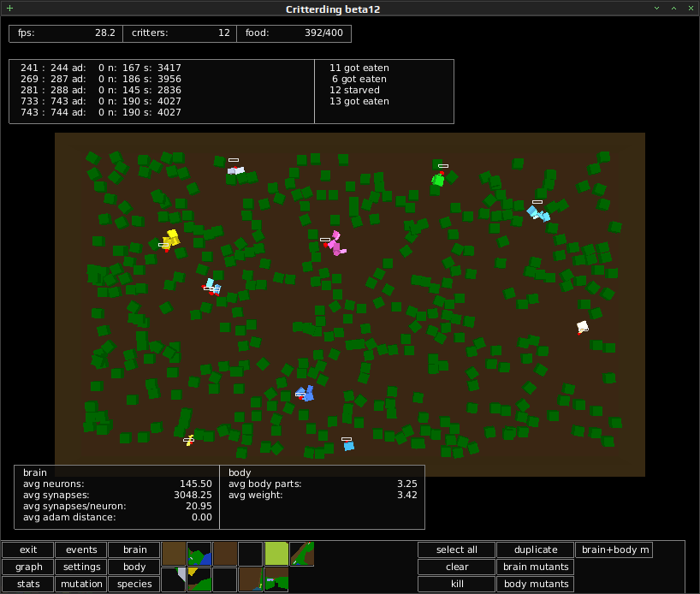Choose the thumbnail with the grey-white wedge
Image resolution: width=700 pixels, height=594 pixels.
pos(173,579)
